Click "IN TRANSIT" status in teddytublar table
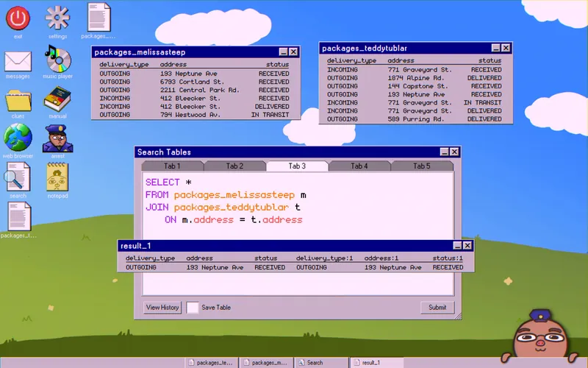The image size is (588, 368). 483,103
